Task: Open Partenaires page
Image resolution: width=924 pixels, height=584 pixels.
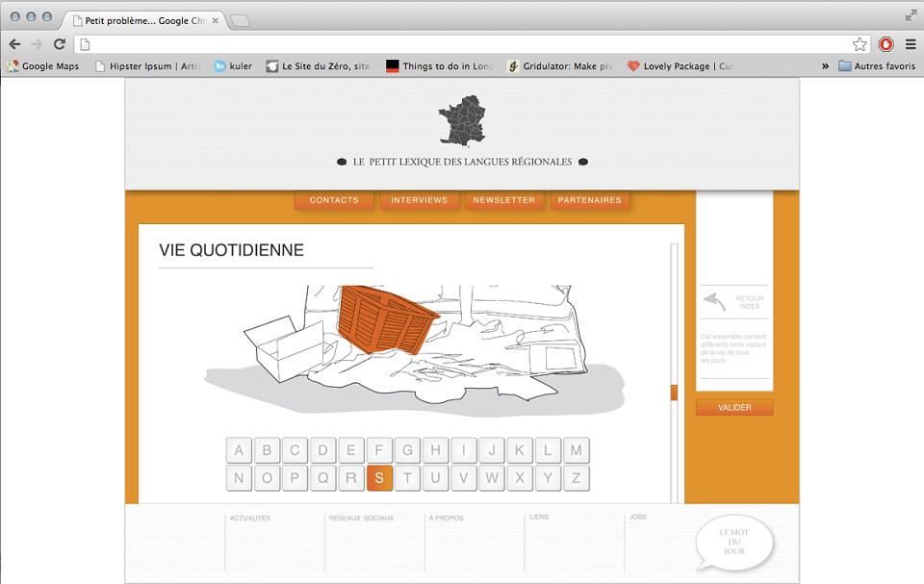Action: (590, 200)
